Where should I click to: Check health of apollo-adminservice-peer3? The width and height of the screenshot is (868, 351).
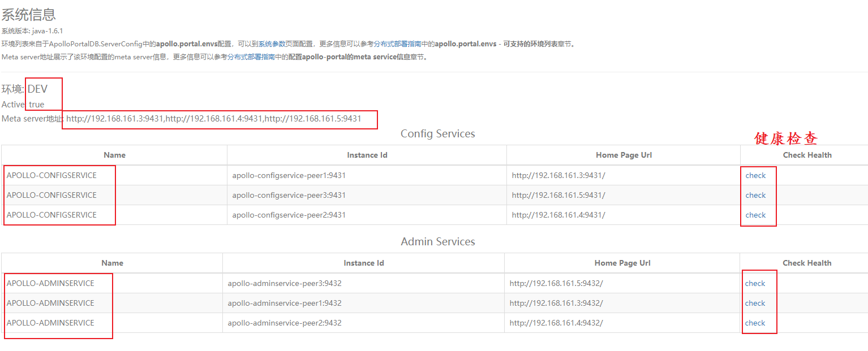755,283
